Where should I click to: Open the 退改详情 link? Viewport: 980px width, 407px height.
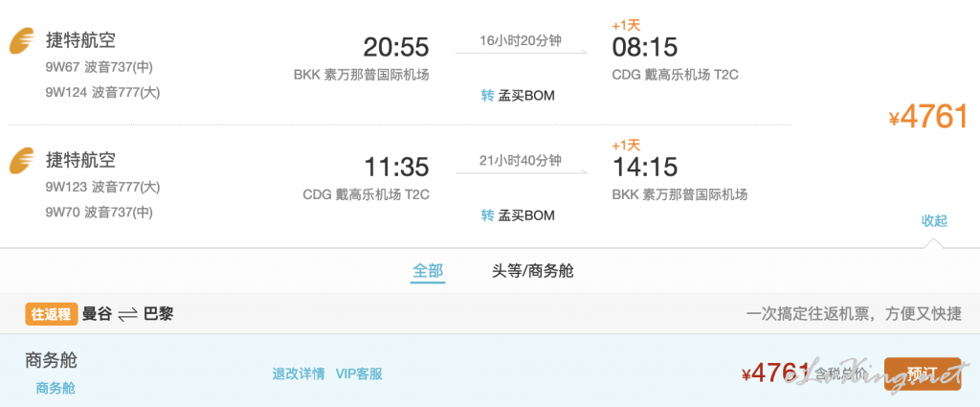coord(299,373)
